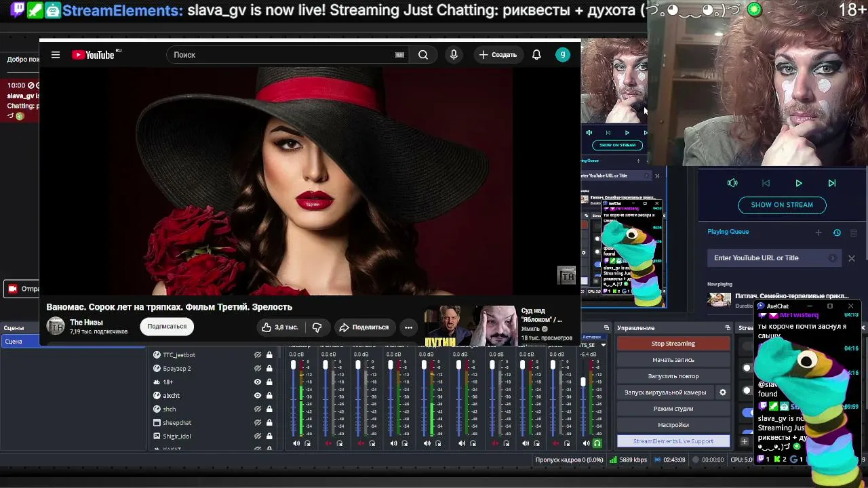Screen dimensions: 868x488
Task: Skip to next song in media request
Action: coord(832,183)
